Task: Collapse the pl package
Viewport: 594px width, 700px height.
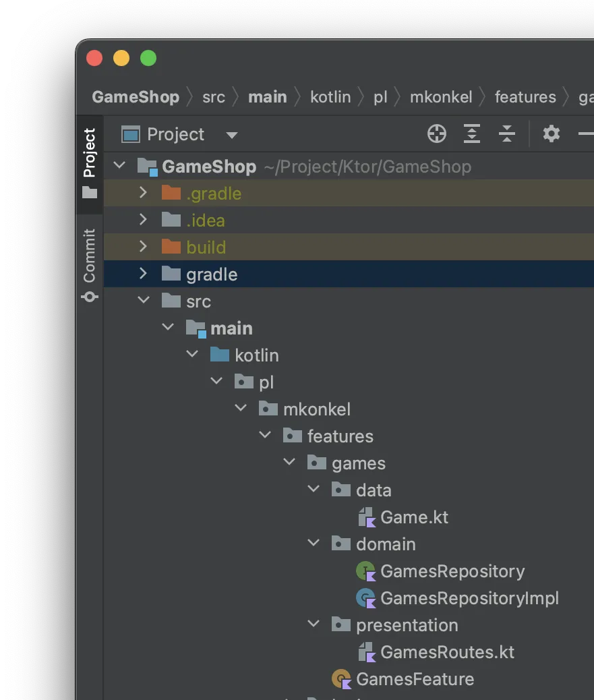Action: pyautogui.click(x=216, y=381)
